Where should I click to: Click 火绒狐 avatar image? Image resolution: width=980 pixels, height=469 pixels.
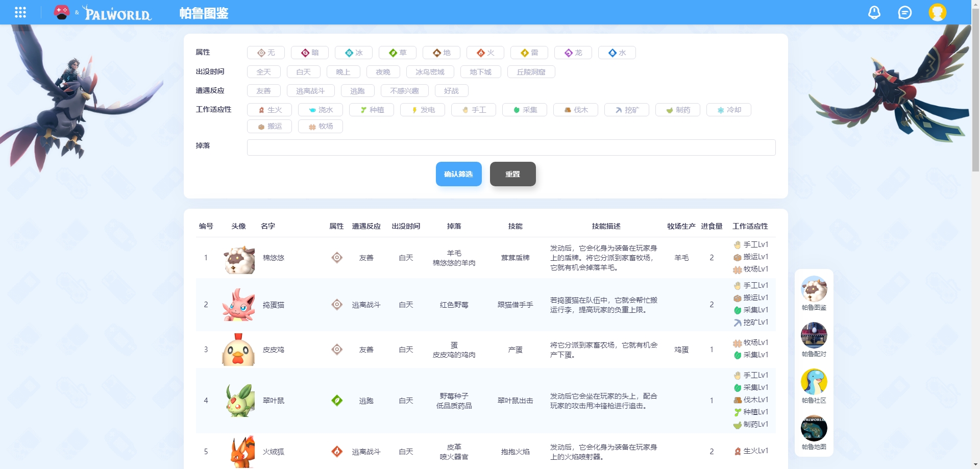239,452
